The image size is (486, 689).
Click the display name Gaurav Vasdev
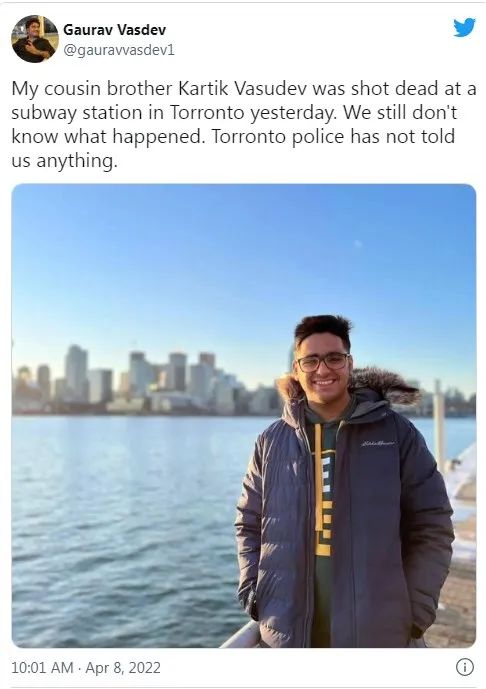[x=114, y=30]
